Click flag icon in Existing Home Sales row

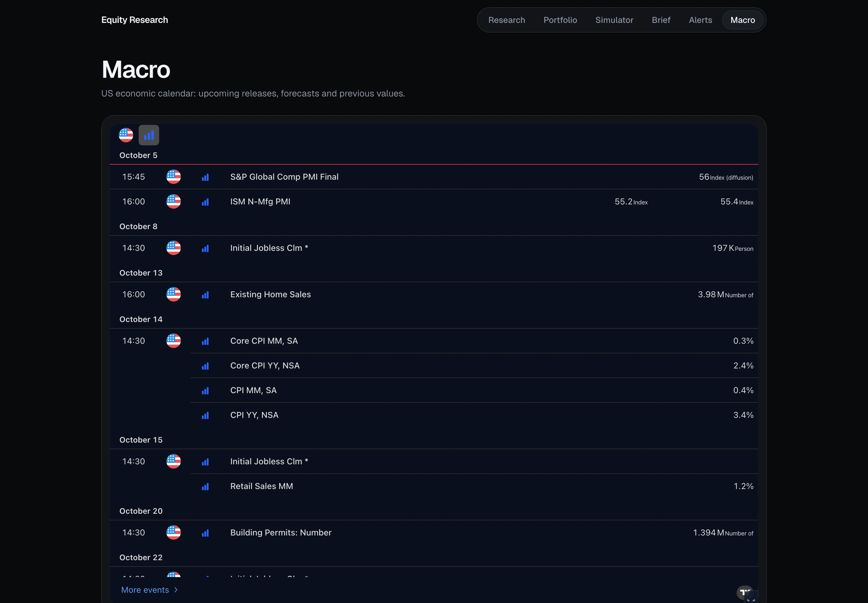(x=173, y=294)
